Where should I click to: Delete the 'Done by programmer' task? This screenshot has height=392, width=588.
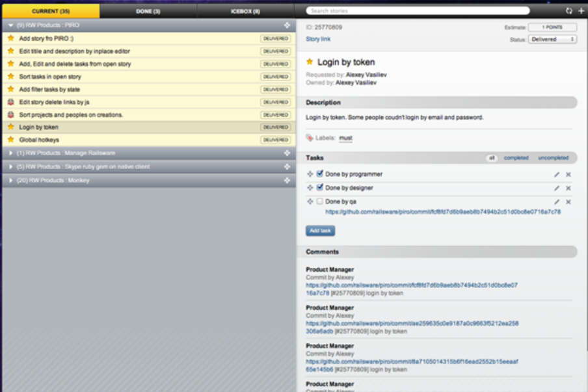tap(568, 174)
